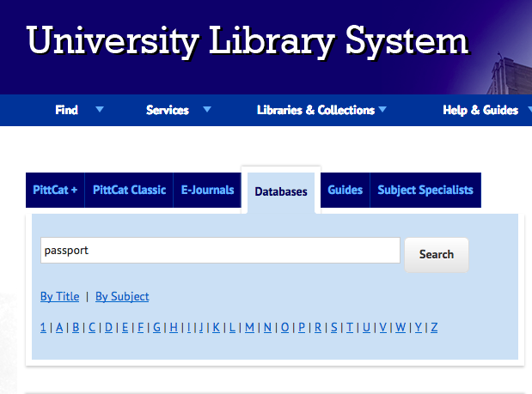Open databases starting with S
Image resolution: width=532 pixels, height=394 pixels.
[x=334, y=327]
